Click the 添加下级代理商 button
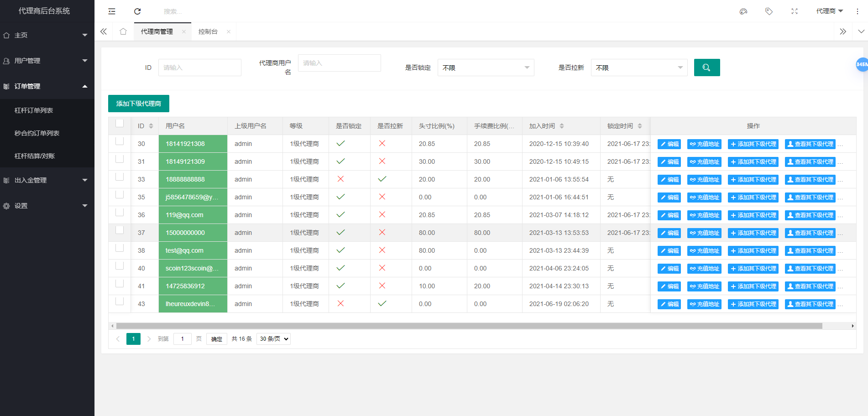Viewport: 868px width, 416px height. [139, 104]
